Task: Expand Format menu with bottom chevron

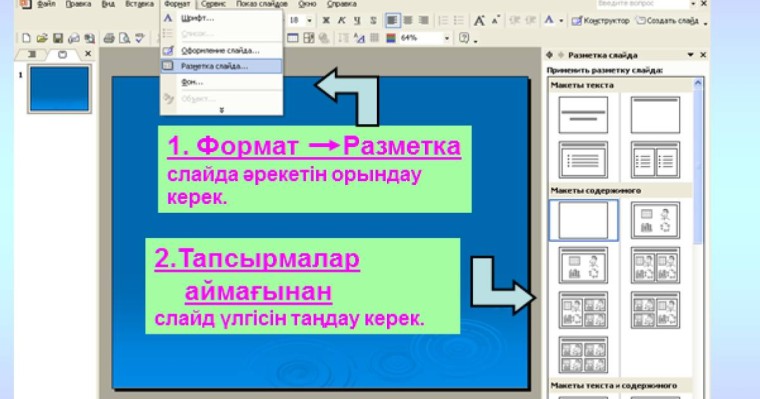Action: pyautogui.click(x=222, y=111)
